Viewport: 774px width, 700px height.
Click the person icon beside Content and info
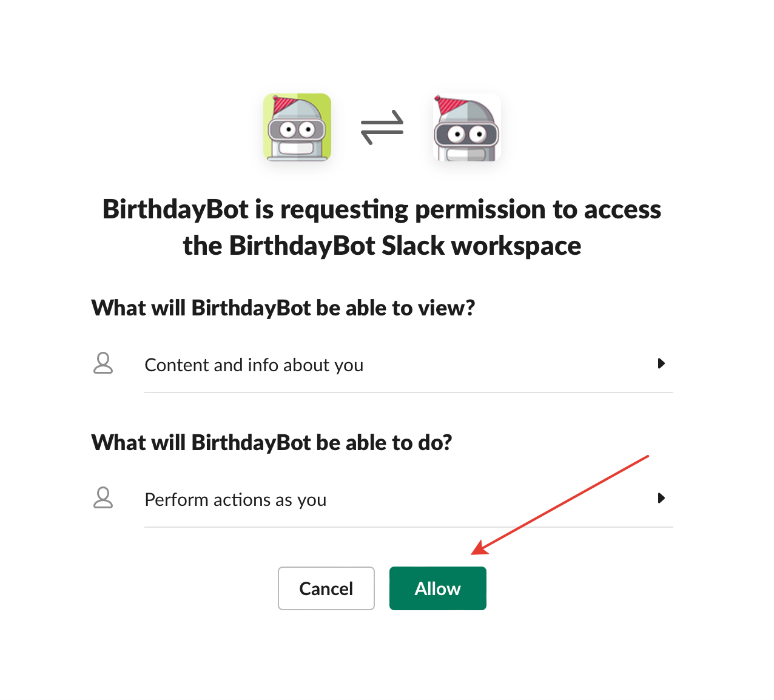coord(103,363)
